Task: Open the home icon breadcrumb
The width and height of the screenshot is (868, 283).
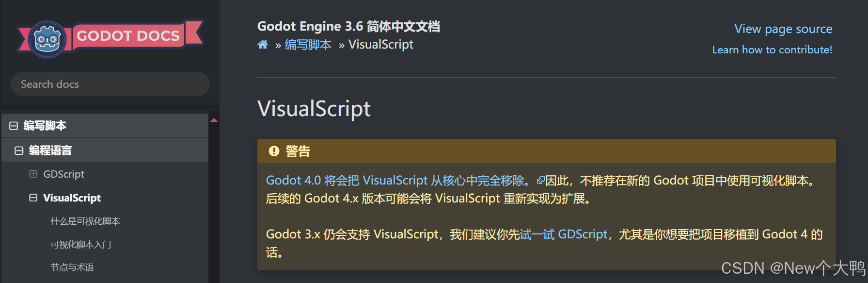Action: click(263, 45)
